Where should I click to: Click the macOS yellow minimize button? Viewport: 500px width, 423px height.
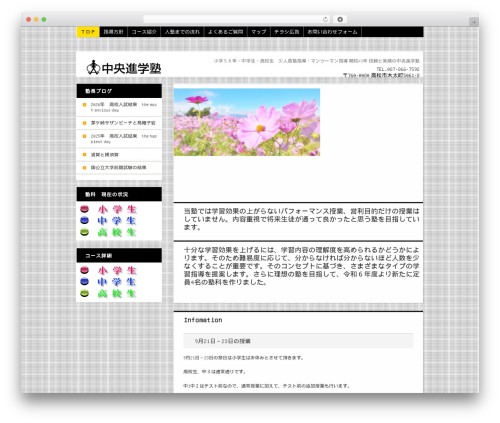(36, 20)
